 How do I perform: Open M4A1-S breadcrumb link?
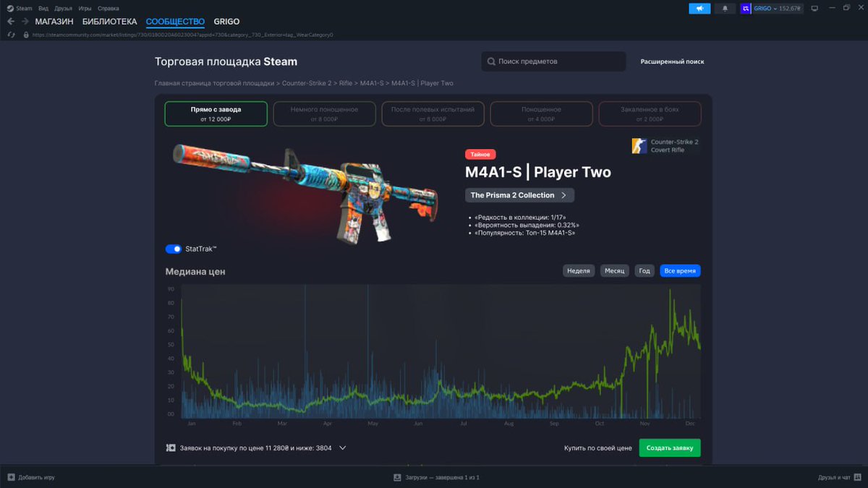pyautogui.click(x=372, y=83)
